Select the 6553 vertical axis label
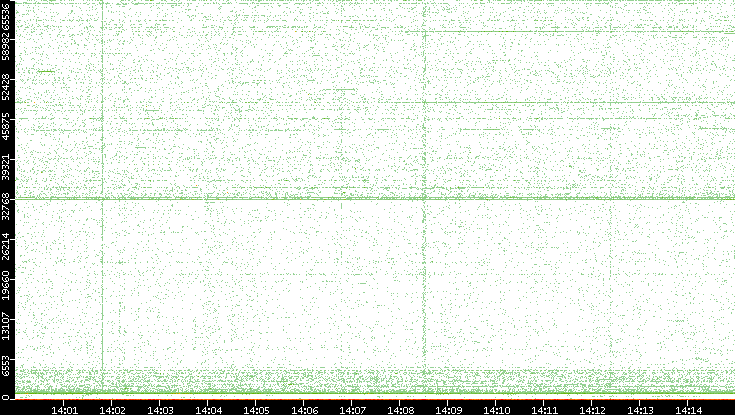Viewport: 735px width, 415px height. (x=6, y=365)
